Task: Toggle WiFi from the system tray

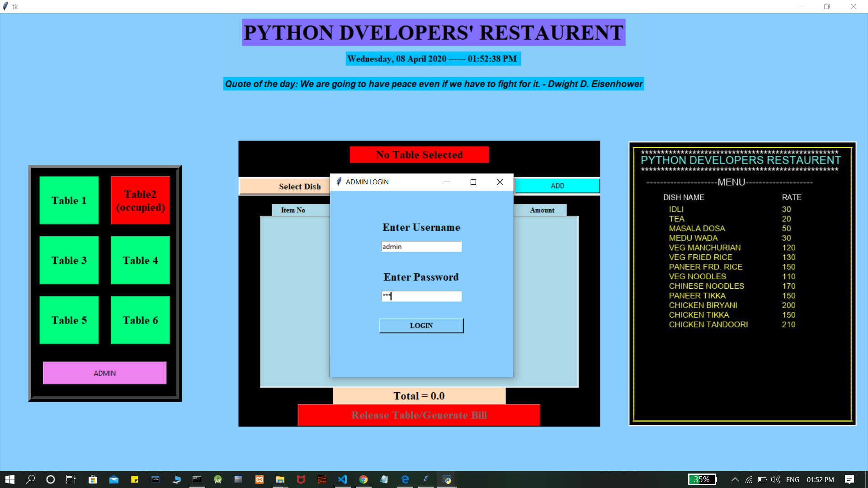Action: [x=749, y=479]
